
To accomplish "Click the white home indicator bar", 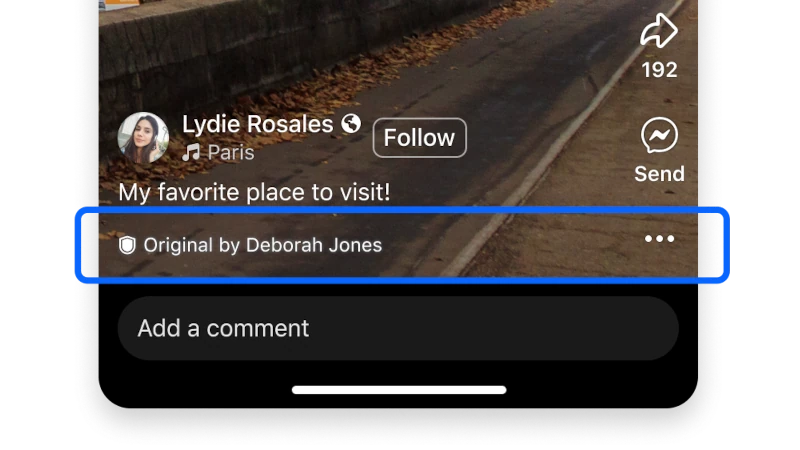I will click(x=399, y=390).
